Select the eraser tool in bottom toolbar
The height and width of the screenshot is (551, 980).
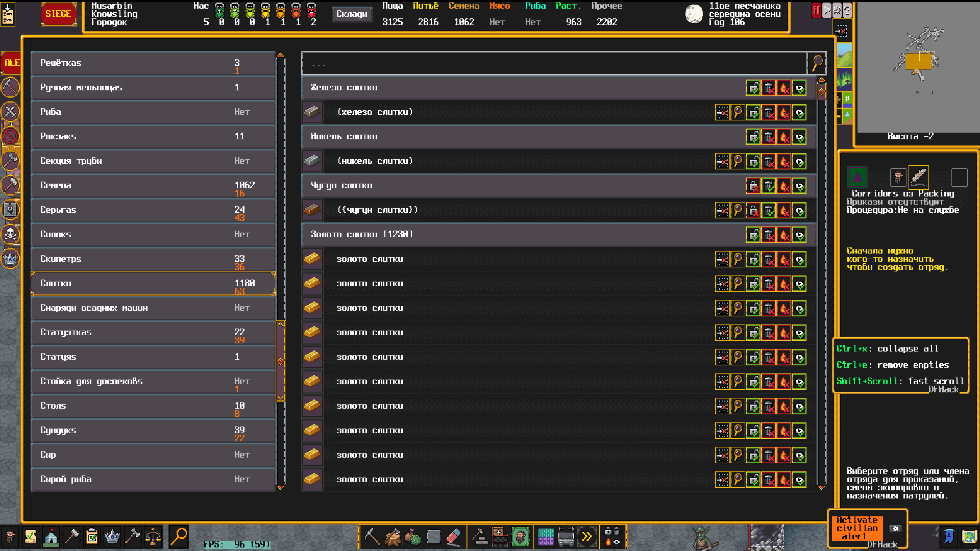[x=453, y=537]
